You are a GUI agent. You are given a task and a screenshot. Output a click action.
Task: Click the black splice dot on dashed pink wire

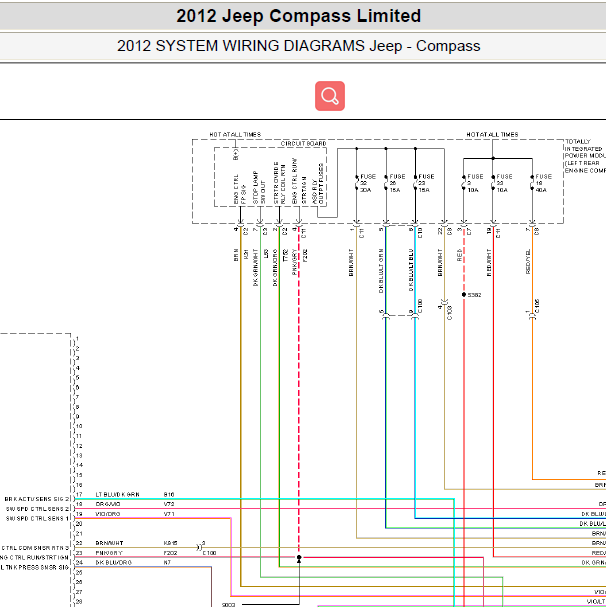coord(299,557)
